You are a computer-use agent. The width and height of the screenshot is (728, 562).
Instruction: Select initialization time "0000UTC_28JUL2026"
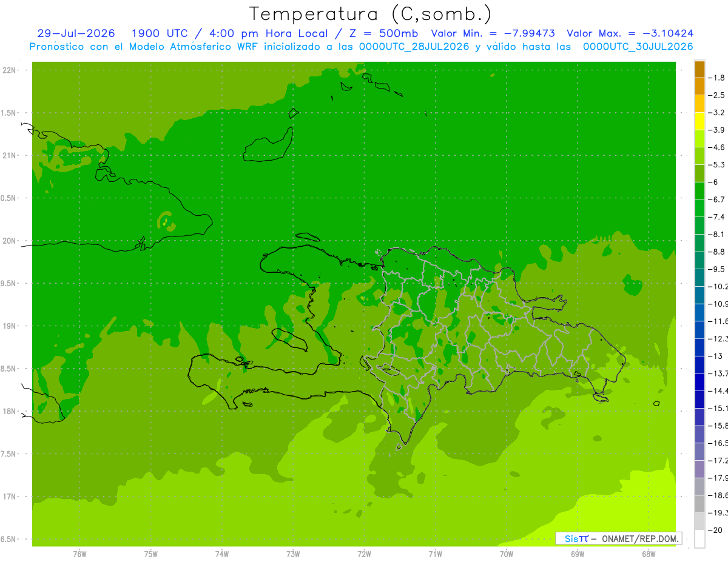point(414,47)
